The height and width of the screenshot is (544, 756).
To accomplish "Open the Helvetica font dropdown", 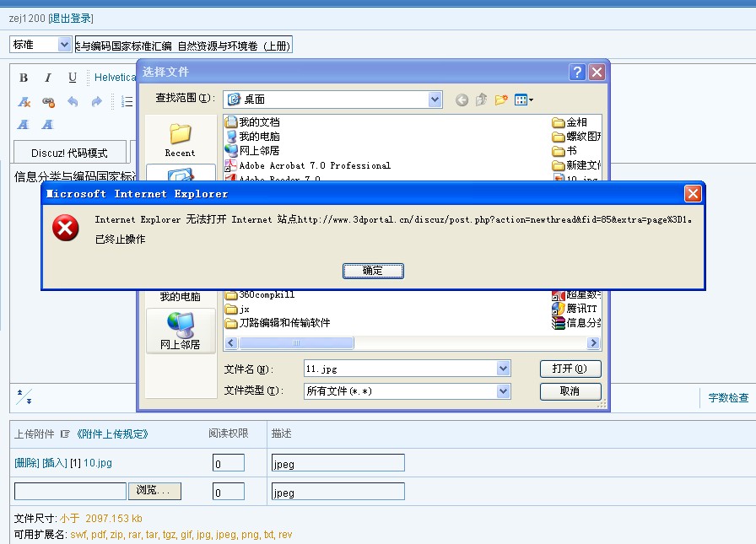I will tap(115, 77).
